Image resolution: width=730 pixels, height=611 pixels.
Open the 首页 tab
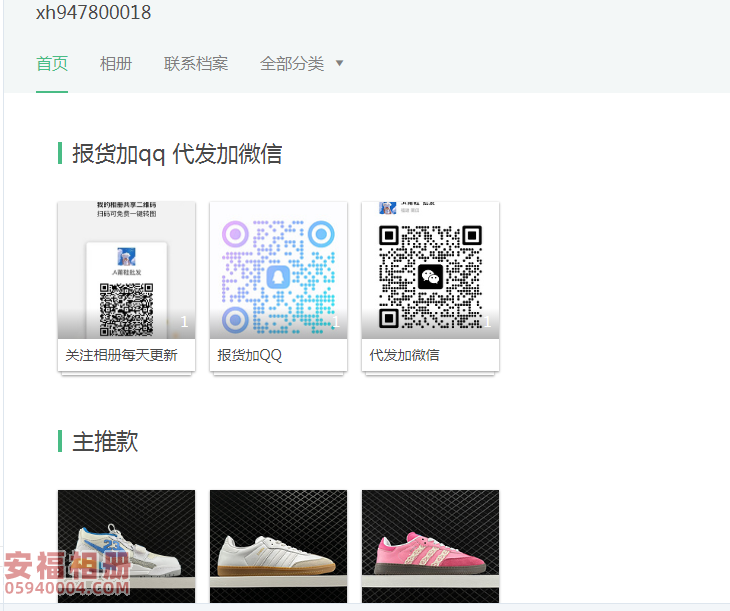pyautogui.click(x=52, y=64)
